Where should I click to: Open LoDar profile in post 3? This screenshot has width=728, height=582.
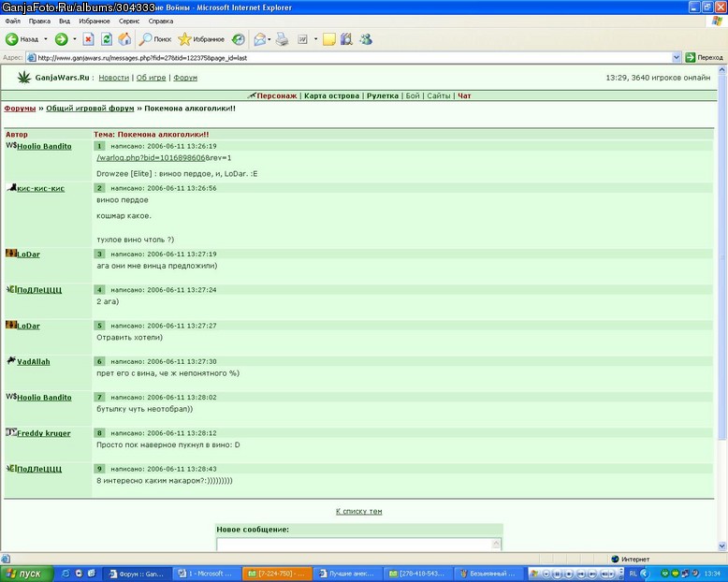pyautogui.click(x=28, y=255)
